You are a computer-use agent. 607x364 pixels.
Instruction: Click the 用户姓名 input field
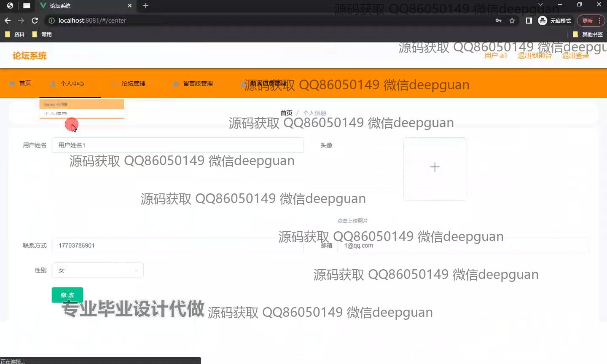(x=177, y=145)
